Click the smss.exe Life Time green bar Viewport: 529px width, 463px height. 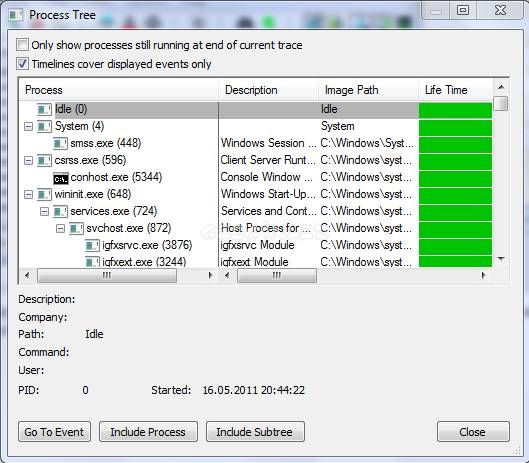(455, 144)
